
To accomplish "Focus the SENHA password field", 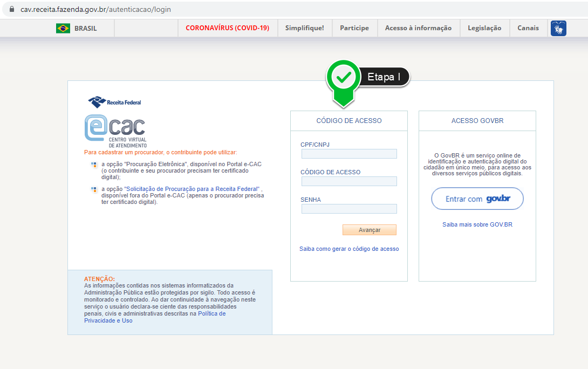I will [349, 209].
